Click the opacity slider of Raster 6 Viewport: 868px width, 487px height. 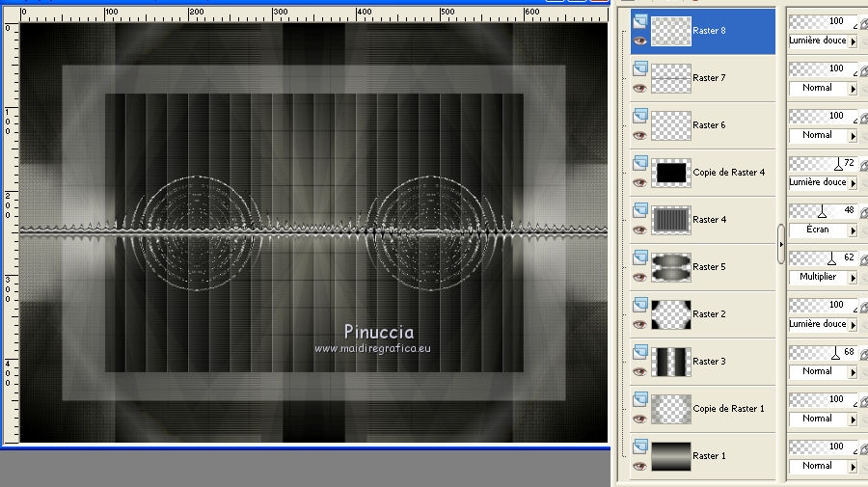click(824, 117)
